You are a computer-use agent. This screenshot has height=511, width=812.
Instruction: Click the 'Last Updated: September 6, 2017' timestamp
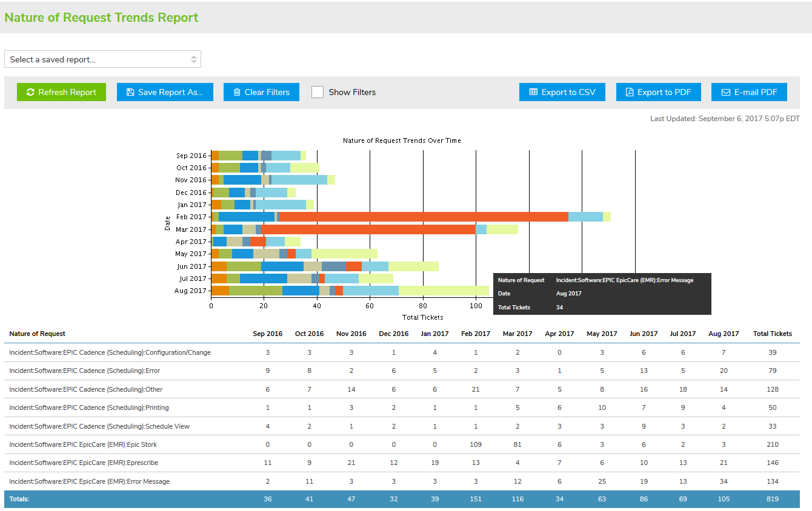pyautogui.click(x=725, y=119)
